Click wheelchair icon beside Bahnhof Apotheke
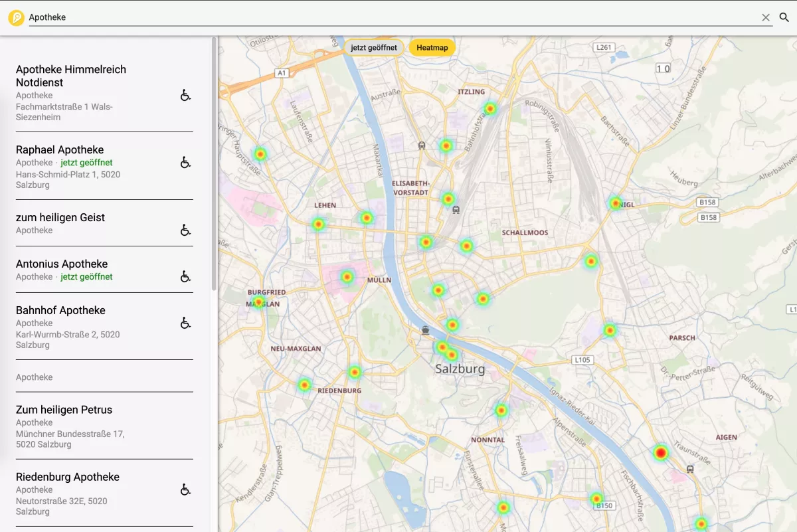The width and height of the screenshot is (797, 532). pyautogui.click(x=186, y=323)
